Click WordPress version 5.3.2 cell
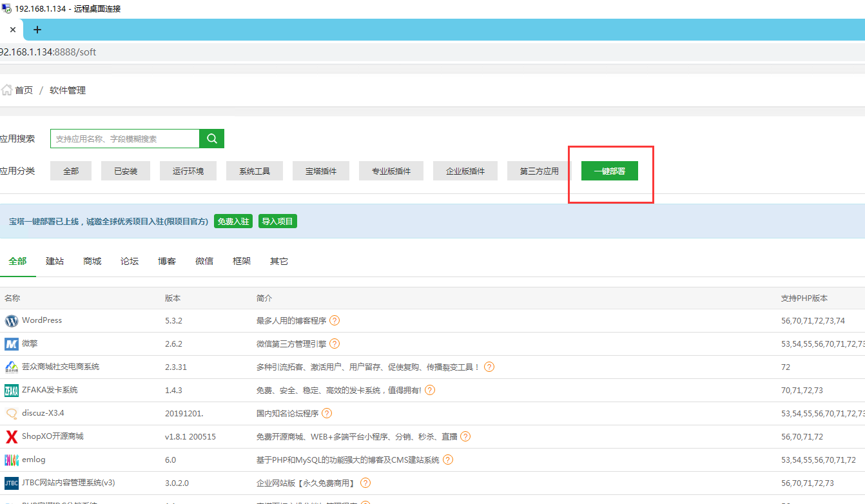 coord(173,320)
